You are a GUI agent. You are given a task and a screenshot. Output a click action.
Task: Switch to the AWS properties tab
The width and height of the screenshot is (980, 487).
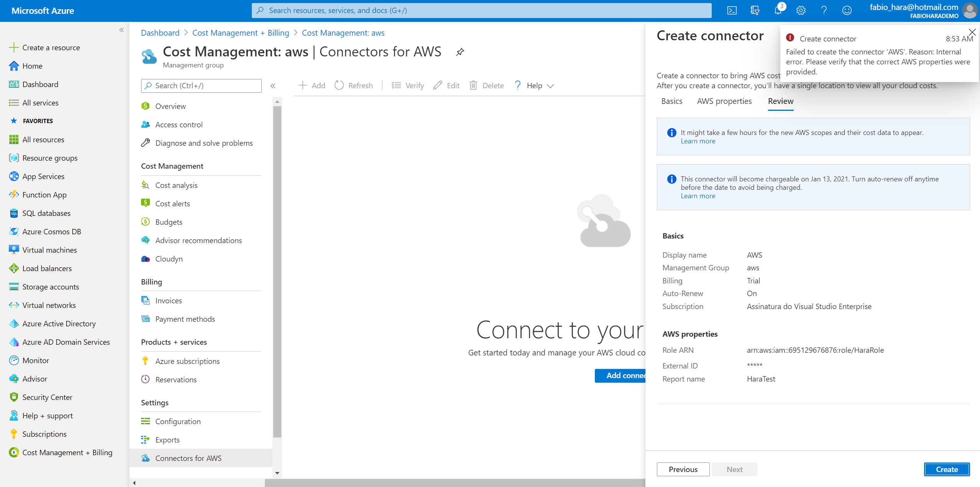[x=724, y=101]
